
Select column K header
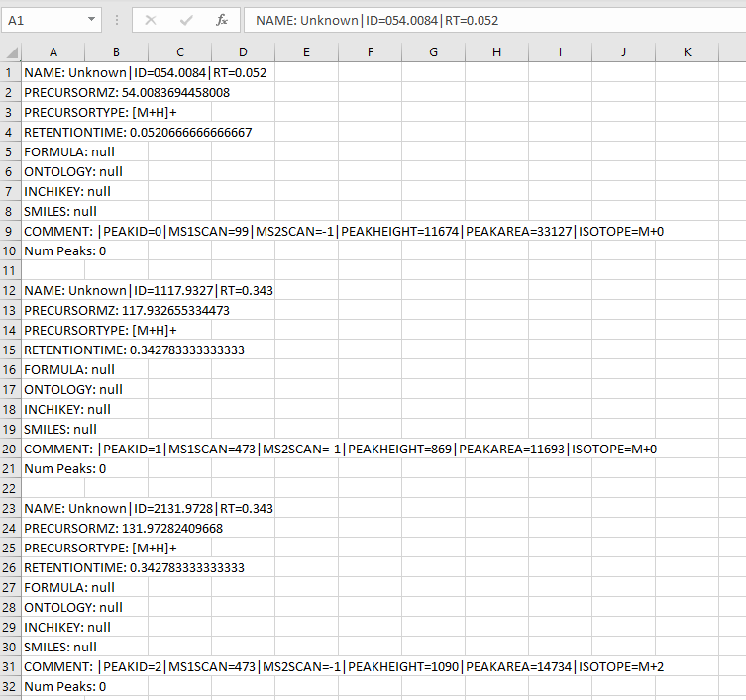687,52
